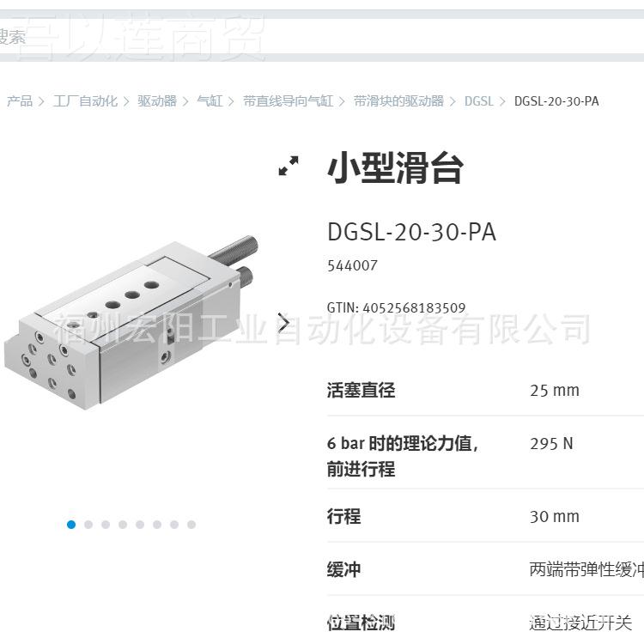Screen dimensions: 644x644
Task: Navigate to 气缸 breadcrumb
Action: [x=210, y=101]
